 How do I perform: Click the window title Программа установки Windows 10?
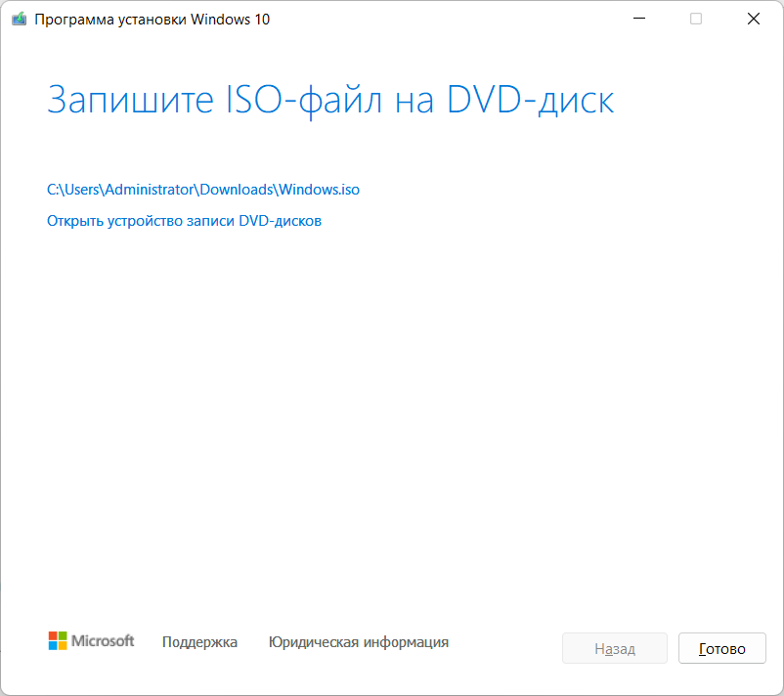coord(152,20)
